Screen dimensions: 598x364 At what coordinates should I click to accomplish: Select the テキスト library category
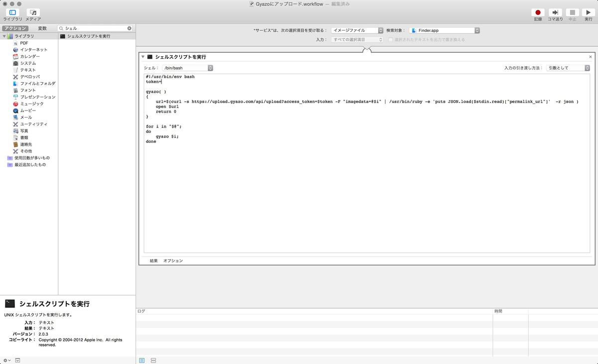click(x=28, y=70)
